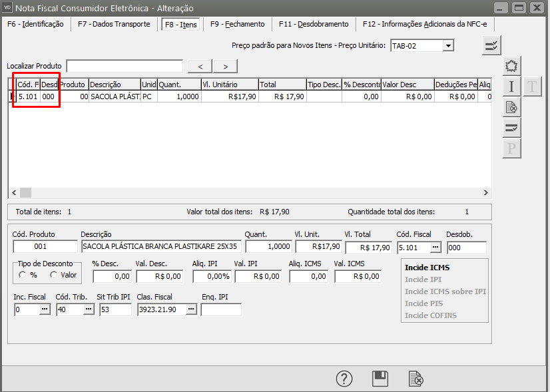Open the TAB-02 price table dropdown
This screenshot has width=550, height=392.
tap(448, 45)
